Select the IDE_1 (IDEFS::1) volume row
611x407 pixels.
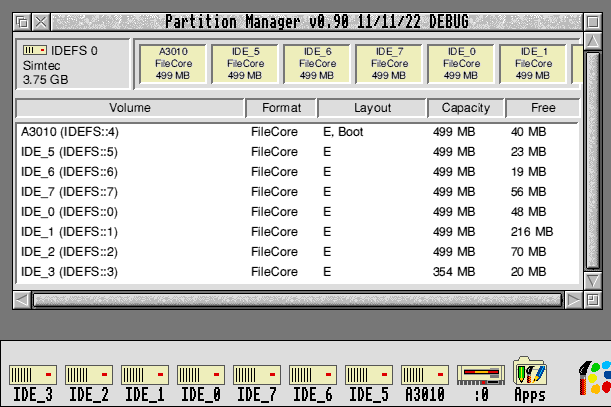click(x=298, y=232)
